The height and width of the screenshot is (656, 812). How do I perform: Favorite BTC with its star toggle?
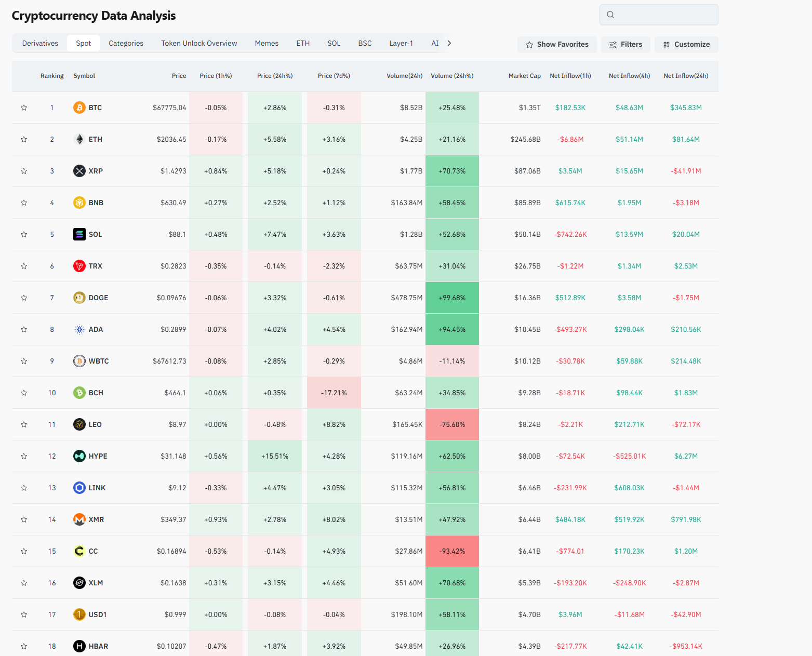pyautogui.click(x=24, y=108)
